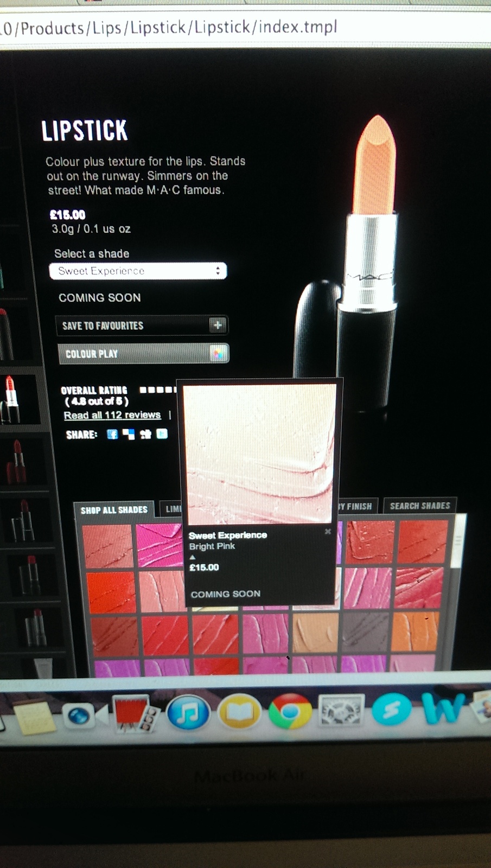Click the turquoise S app icon in Dock
Screen dimensions: 491x868
click(x=392, y=710)
